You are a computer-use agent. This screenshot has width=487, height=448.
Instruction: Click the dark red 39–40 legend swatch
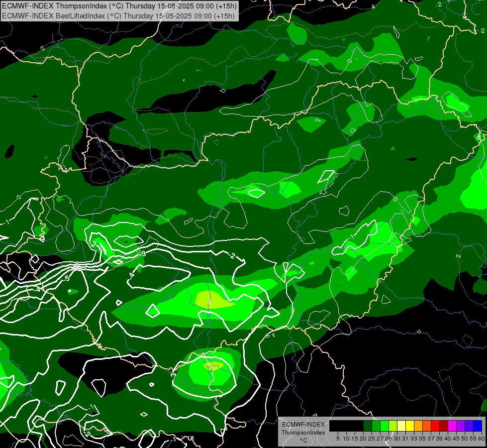point(444,426)
